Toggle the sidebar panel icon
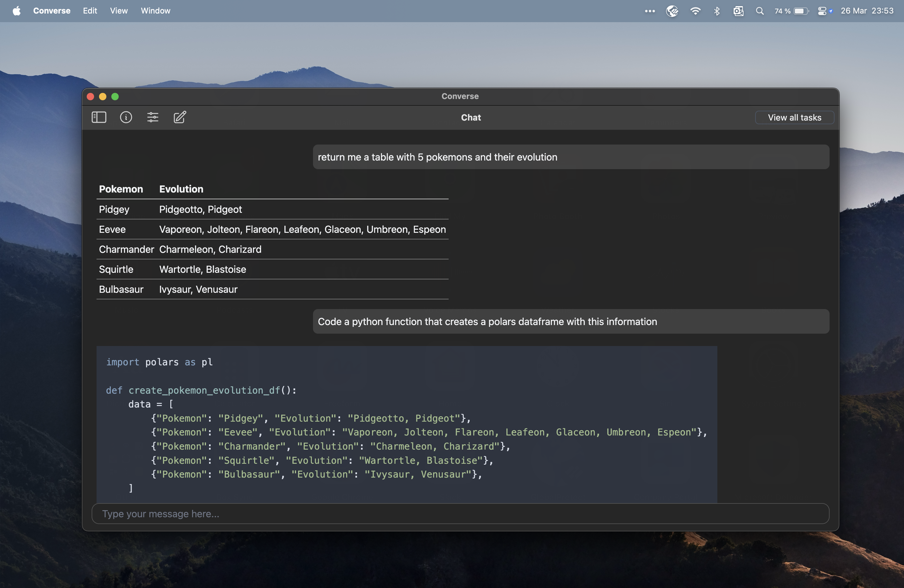Viewport: 904px width, 588px height. click(x=99, y=117)
